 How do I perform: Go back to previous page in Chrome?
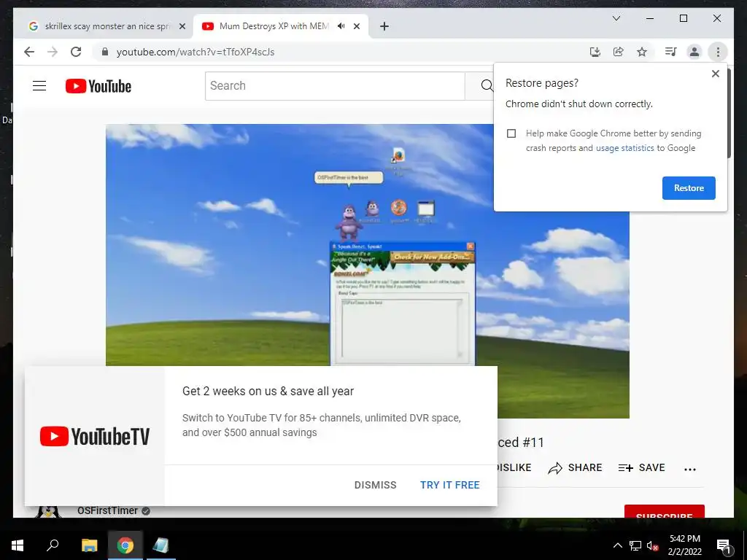29,52
